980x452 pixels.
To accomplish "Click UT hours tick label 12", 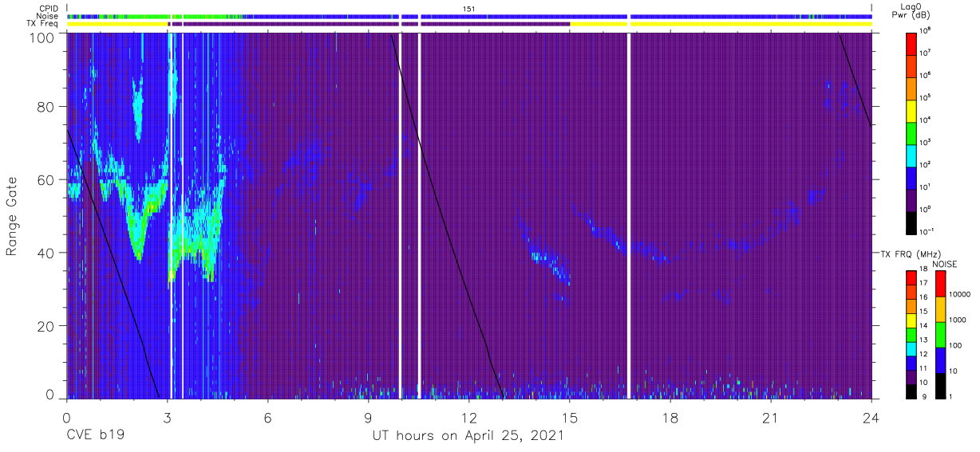I will [469, 418].
